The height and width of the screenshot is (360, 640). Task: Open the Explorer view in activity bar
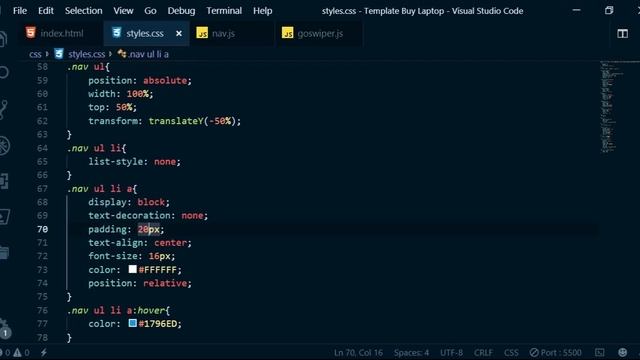3,39
